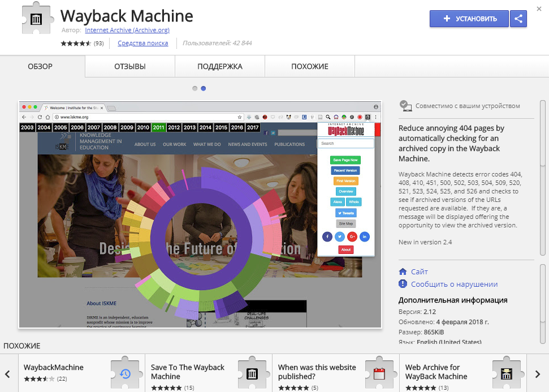Click Save To The Wayback Machine icon
This screenshot has height=392, width=549.
252,374
